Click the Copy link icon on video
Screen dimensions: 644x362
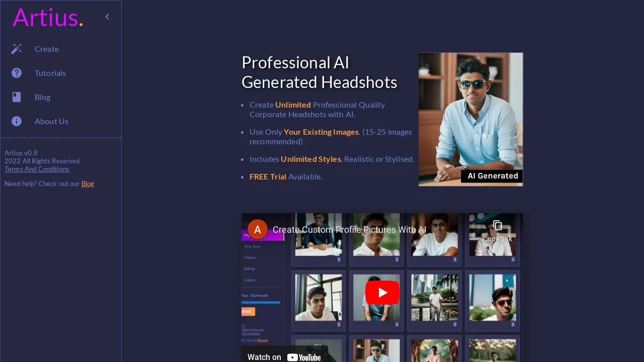[498, 231]
